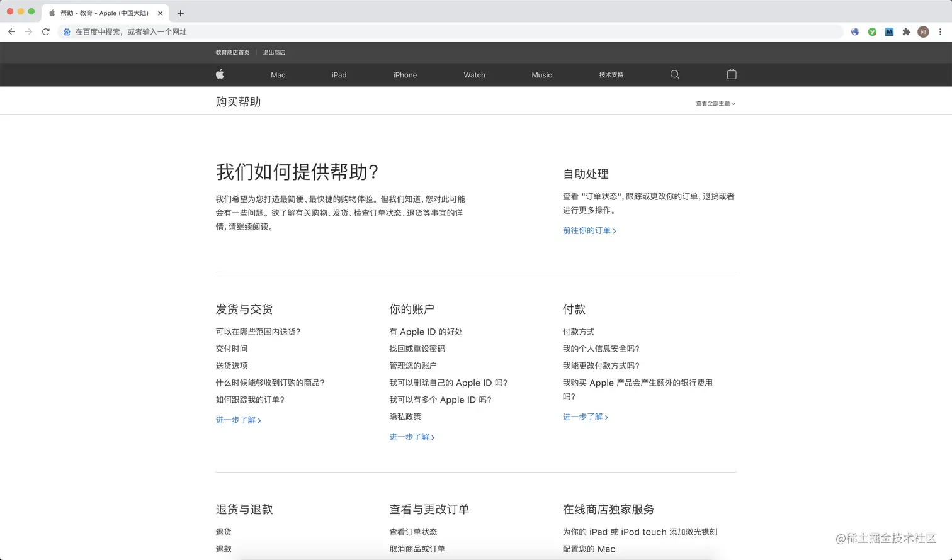Viewport: 952px width, 560px height.
Task: Open the 付款方式 link
Action: (x=579, y=332)
